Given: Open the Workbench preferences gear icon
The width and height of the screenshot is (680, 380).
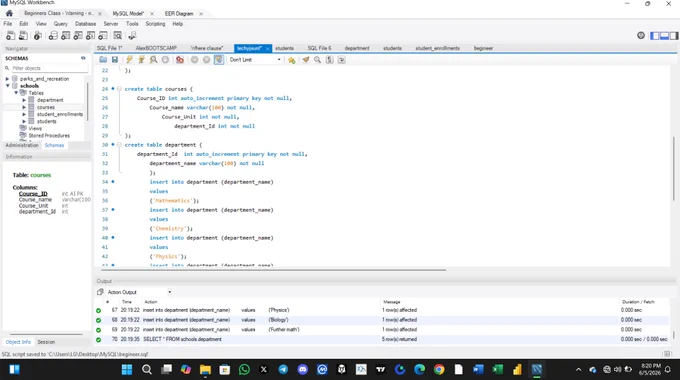Looking at the screenshot, I should pos(641,36).
